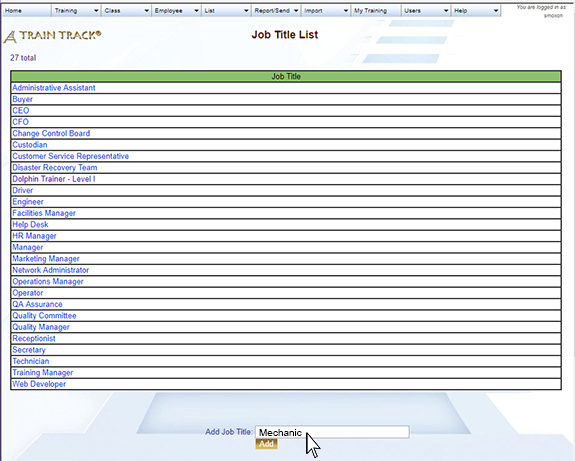Go to My Training
Image resolution: width=575 pixels, height=461 pixels.
(376, 11)
